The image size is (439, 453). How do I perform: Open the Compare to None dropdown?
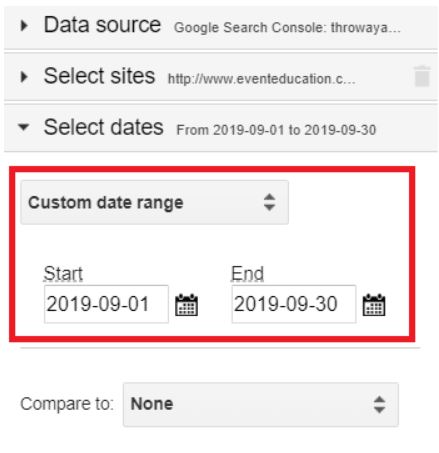[261, 404]
